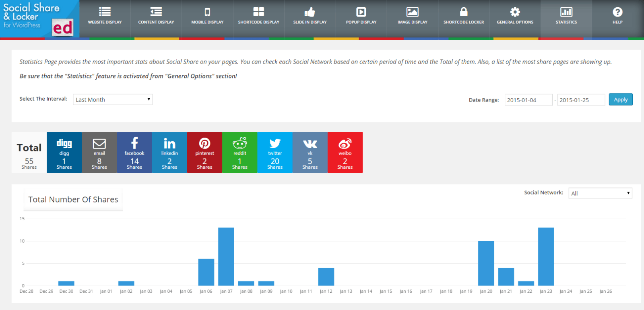Click the Jan 21 chart bar

pyautogui.click(x=506, y=277)
